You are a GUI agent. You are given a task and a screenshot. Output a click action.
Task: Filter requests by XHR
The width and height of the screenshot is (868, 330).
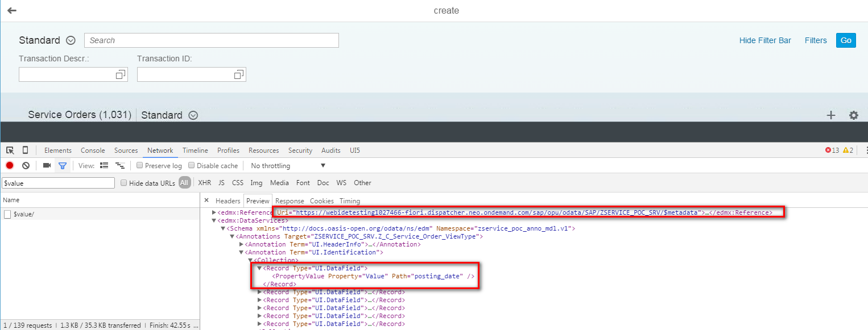[x=205, y=183]
